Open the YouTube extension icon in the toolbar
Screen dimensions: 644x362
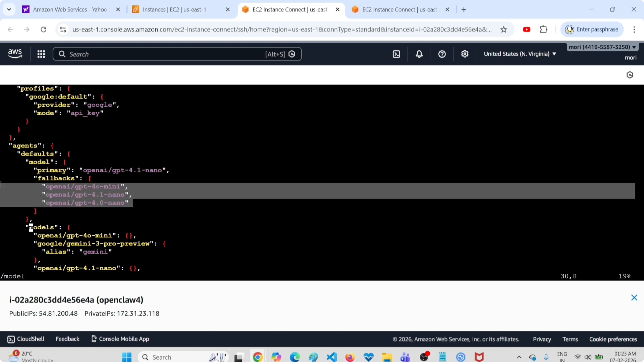527,29
